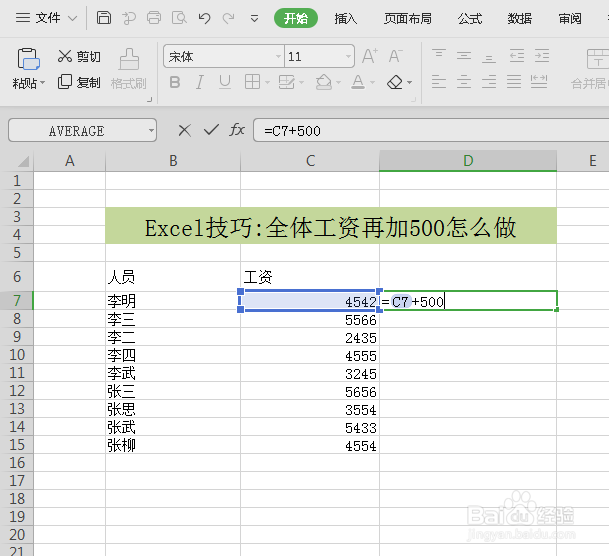Switch to the 页面布局 tab
This screenshot has height=556, width=609.
tap(408, 18)
